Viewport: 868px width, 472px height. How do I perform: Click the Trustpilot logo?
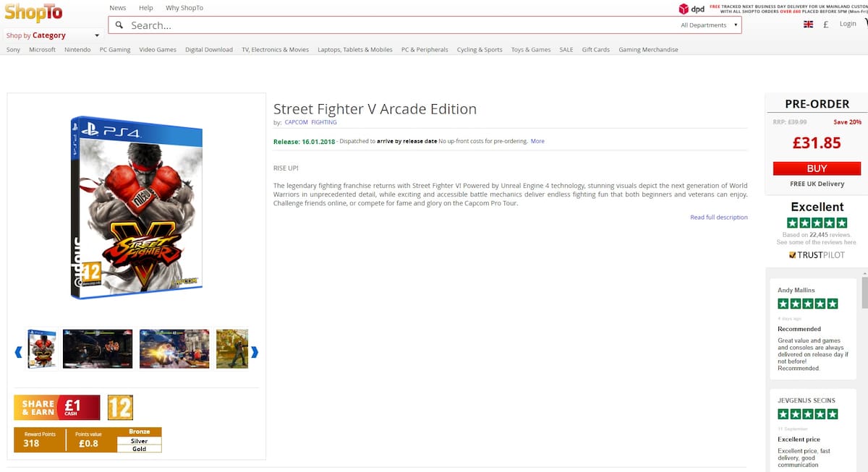point(817,255)
